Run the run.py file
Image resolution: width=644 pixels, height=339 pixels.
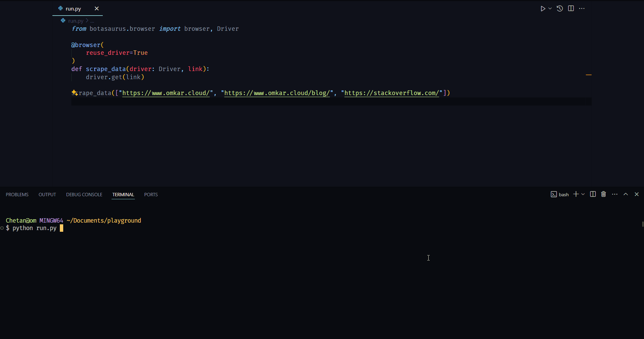[x=543, y=8]
